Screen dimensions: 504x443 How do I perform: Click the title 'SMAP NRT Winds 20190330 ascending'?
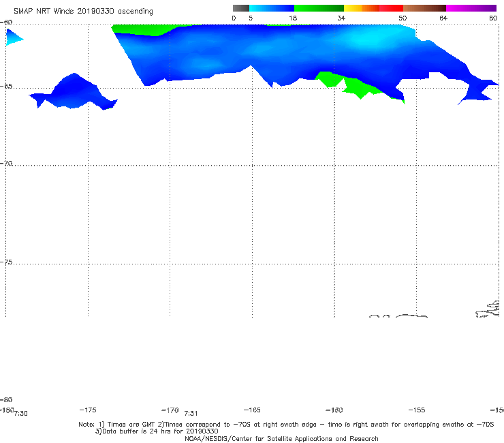tap(83, 11)
